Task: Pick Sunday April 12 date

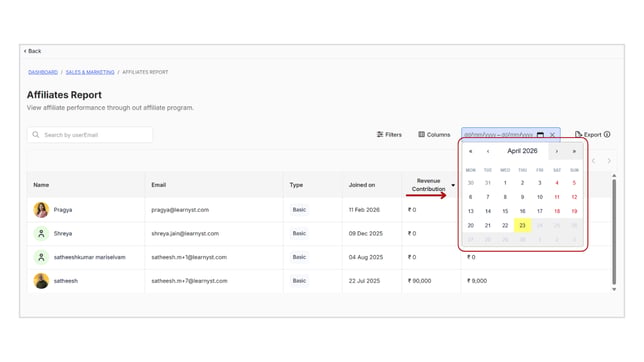Action: [x=574, y=197]
